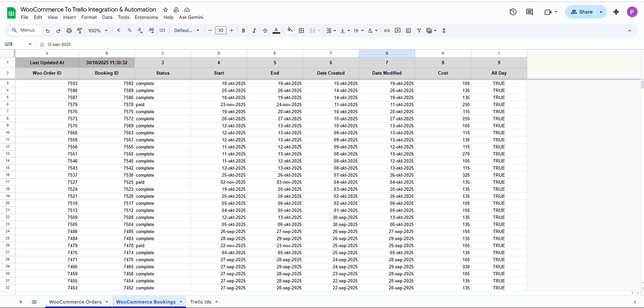This screenshot has width=644, height=308.
Task: Click the functions sigma icon
Action: pos(444,31)
